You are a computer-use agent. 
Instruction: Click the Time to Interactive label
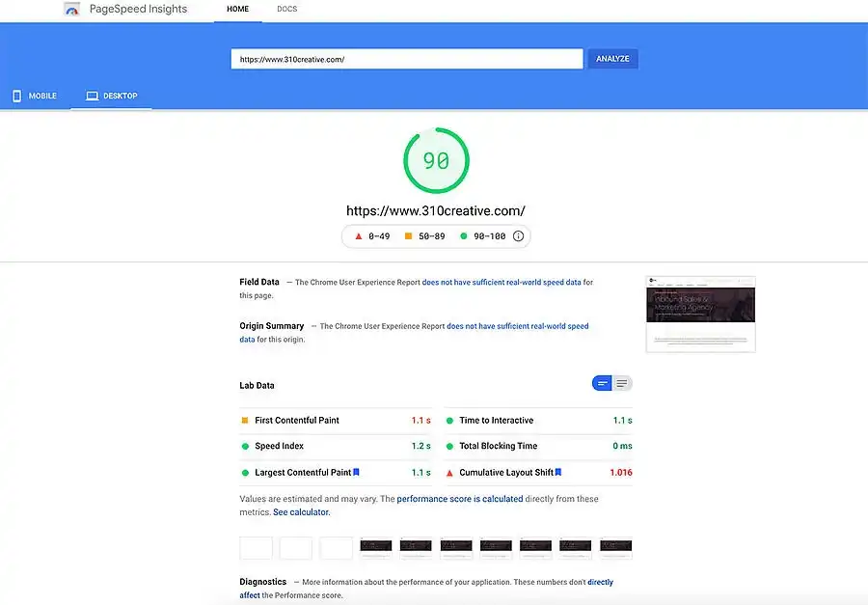click(496, 421)
